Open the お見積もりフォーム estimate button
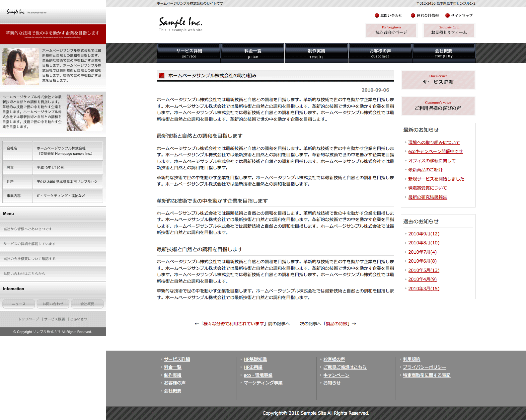Screen dimensions: 526x420 449,31
